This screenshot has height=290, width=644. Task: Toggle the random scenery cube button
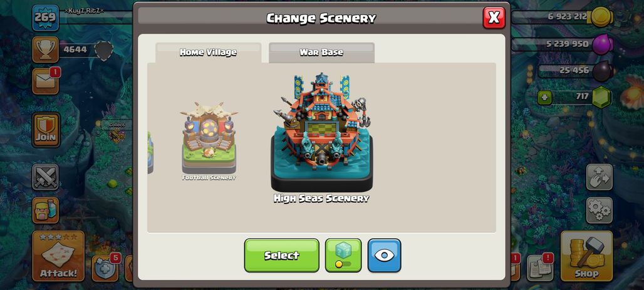click(343, 255)
